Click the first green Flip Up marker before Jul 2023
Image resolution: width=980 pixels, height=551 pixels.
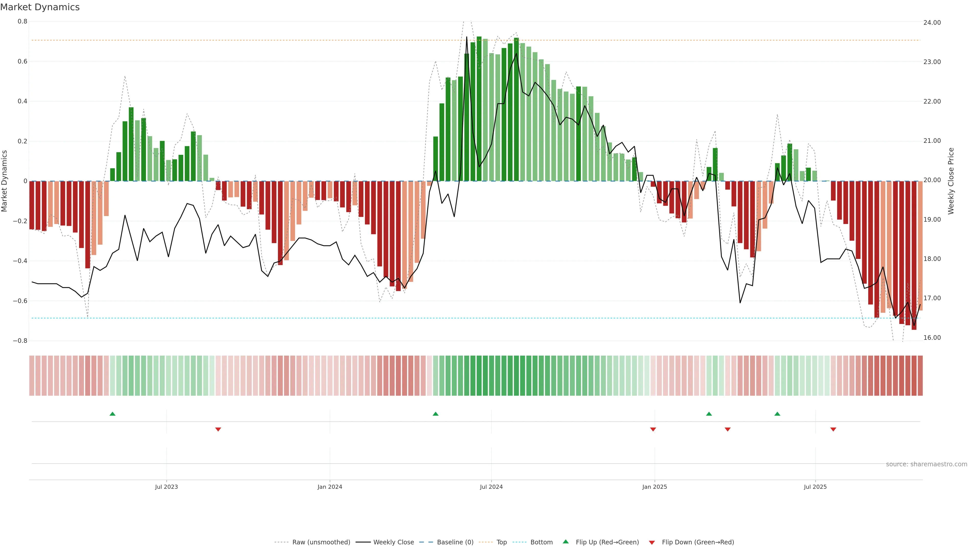tap(112, 414)
